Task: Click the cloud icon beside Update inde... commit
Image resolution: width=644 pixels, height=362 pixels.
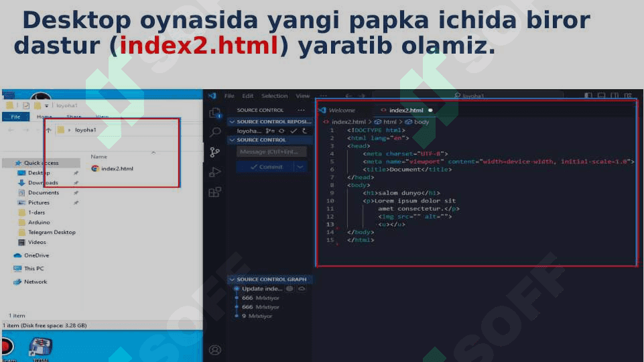Action: click(302, 288)
